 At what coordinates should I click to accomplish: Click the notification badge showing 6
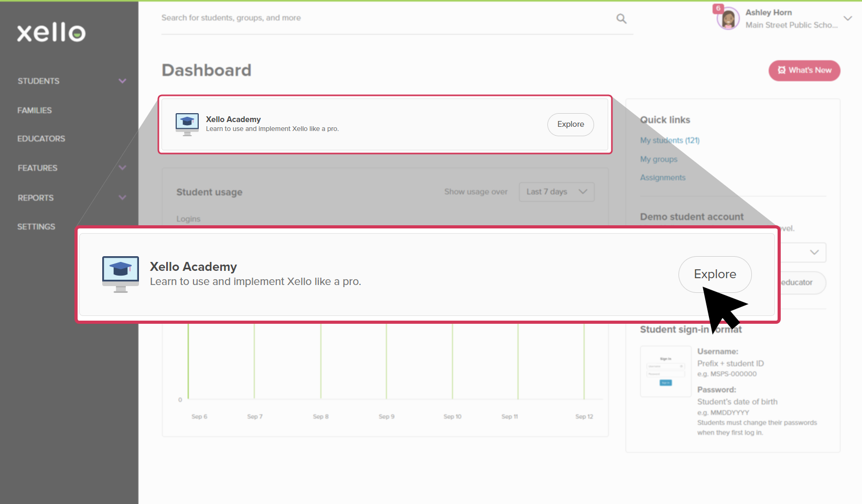click(x=718, y=8)
